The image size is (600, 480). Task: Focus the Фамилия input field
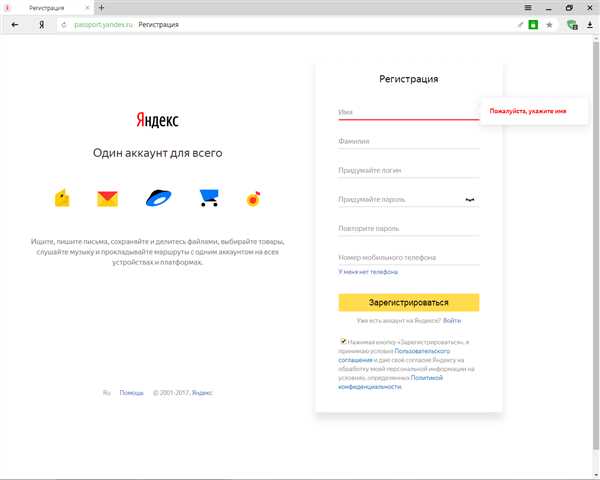click(409, 141)
